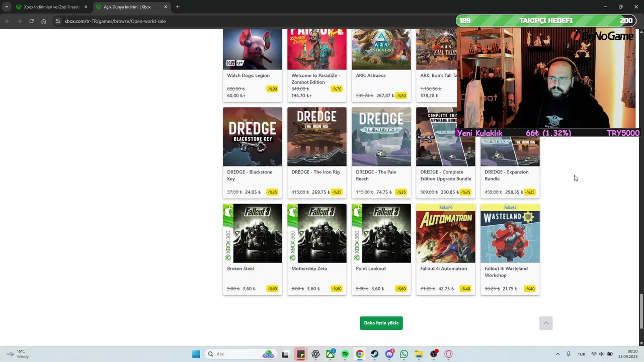The image size is (644, 362).
Task: Click the xbox.com address bar
Action: point(252,21)
